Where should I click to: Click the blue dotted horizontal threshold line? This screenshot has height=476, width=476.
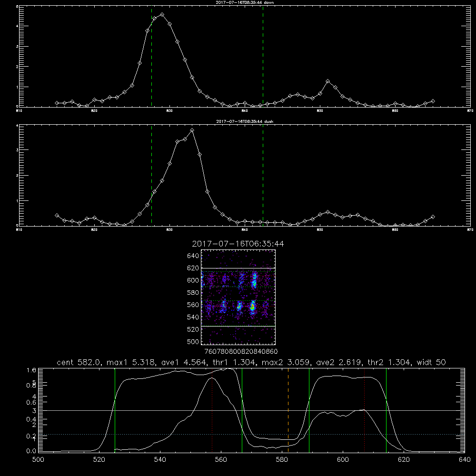coord(251,435)
